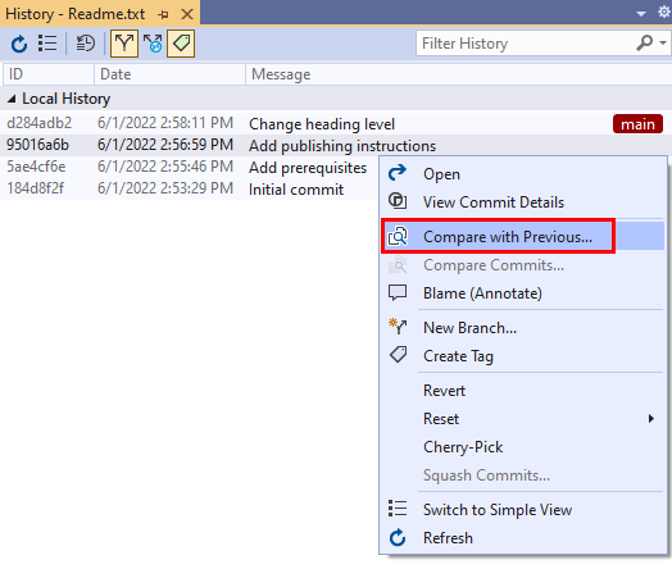
Task: Click the Create Tag menu option
Action: (x=458, y=356)
